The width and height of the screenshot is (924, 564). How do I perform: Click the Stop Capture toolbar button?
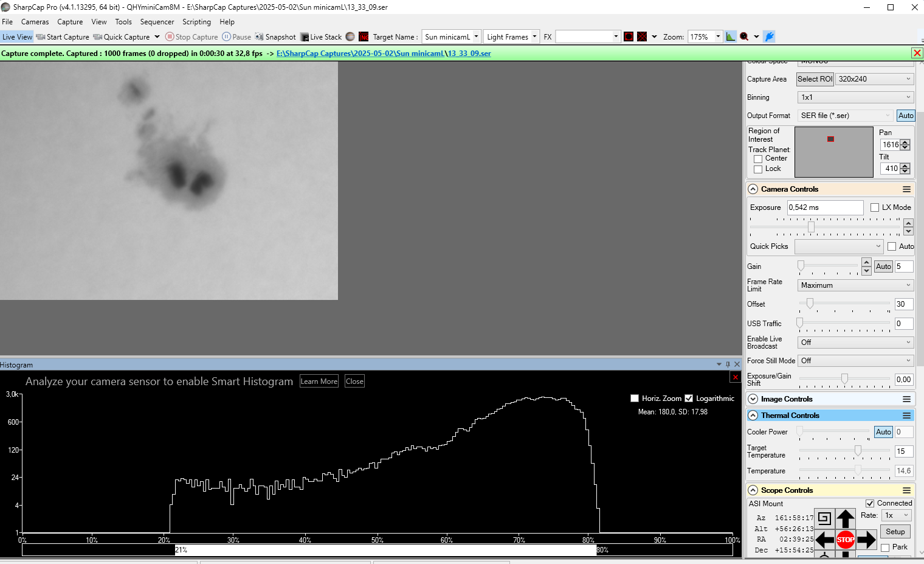(191, 37)
